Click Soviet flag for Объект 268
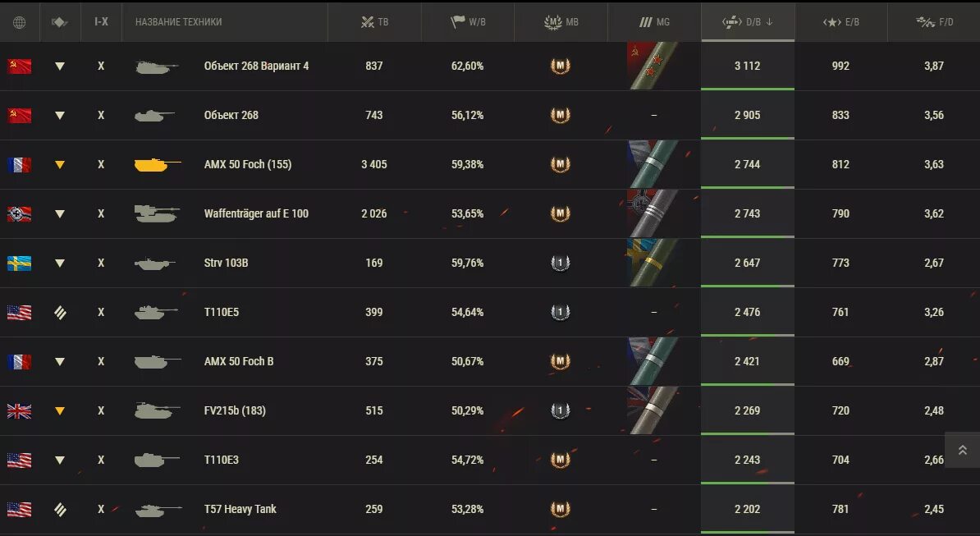Viewport: 980px width, 536px height. tap(20, 116)
